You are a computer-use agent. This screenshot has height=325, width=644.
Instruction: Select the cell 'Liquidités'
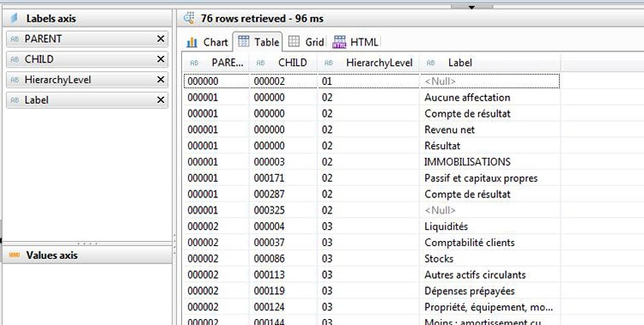(489, 226)
